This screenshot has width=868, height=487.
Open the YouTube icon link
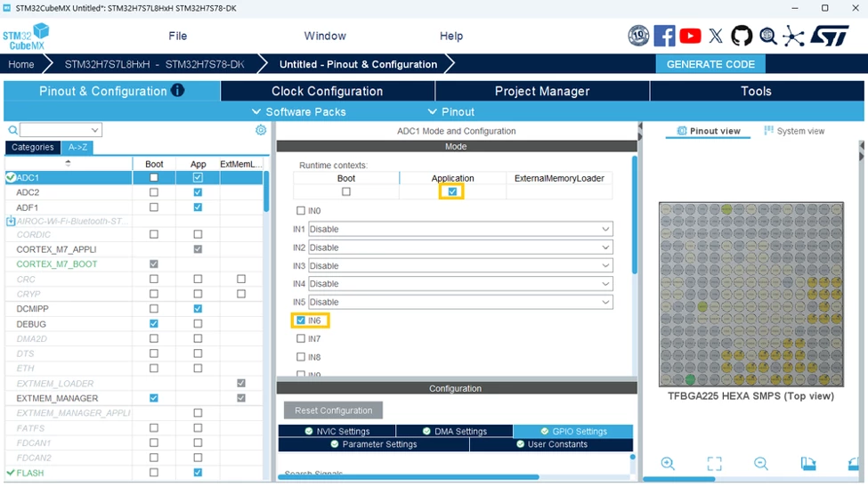690,36
